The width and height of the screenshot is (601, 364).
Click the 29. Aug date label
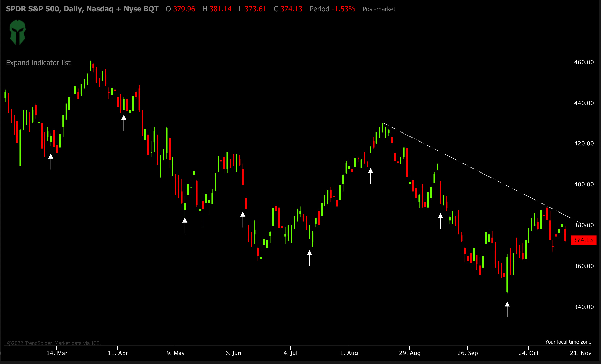tap(410, 353)
